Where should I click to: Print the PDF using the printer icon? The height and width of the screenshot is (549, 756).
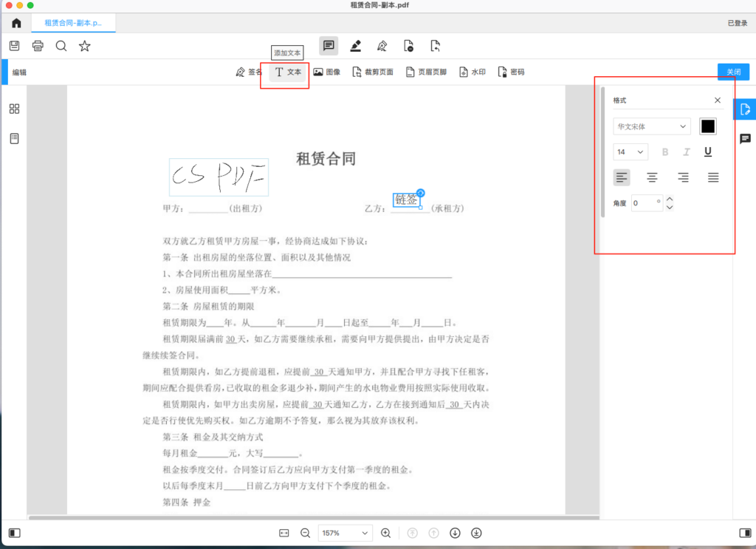coord(38,46)
